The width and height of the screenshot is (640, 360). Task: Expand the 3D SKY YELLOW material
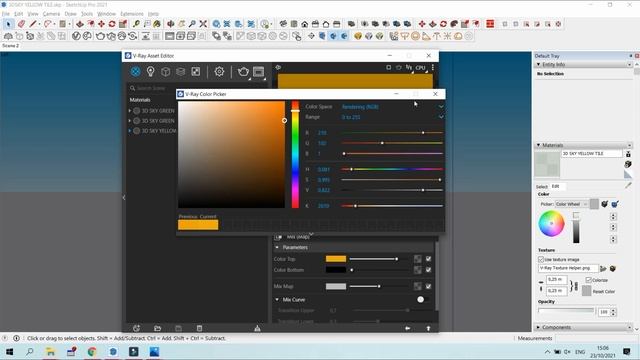point(130,131)
